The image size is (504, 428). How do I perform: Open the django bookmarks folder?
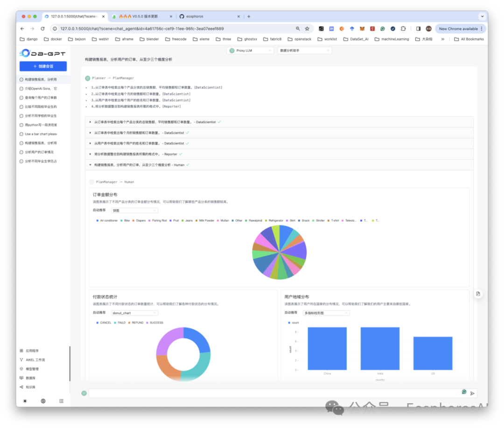pos(29,39)
